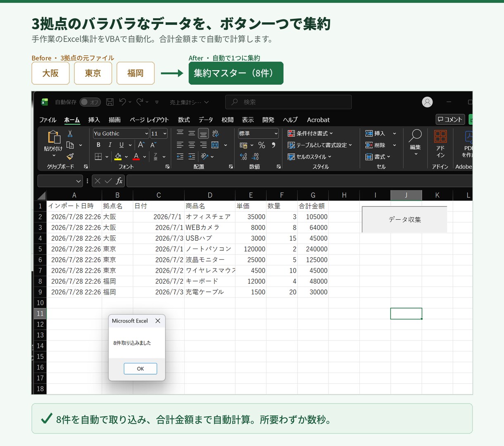Close the Microsoft Excel message dialog
504x446 pixels.
coord(158,321)
